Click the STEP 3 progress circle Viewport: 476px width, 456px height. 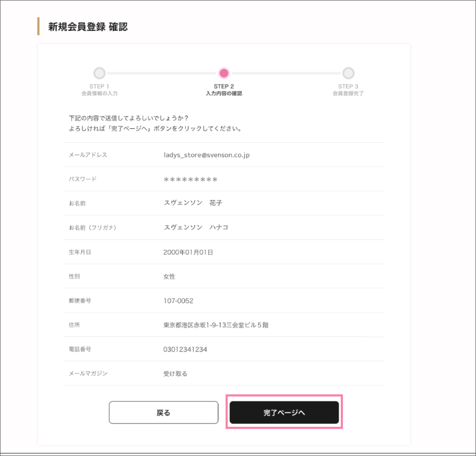(348, 73)
